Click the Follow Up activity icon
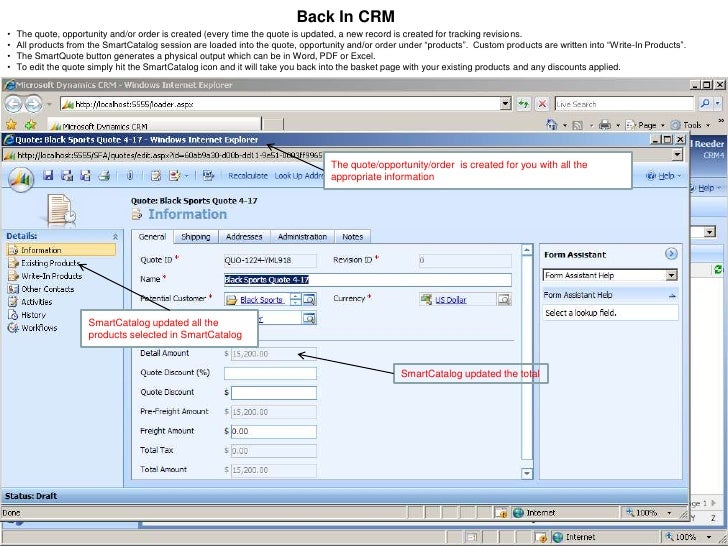Viewport: 728px width, 546px height. [x=175, y=176]
